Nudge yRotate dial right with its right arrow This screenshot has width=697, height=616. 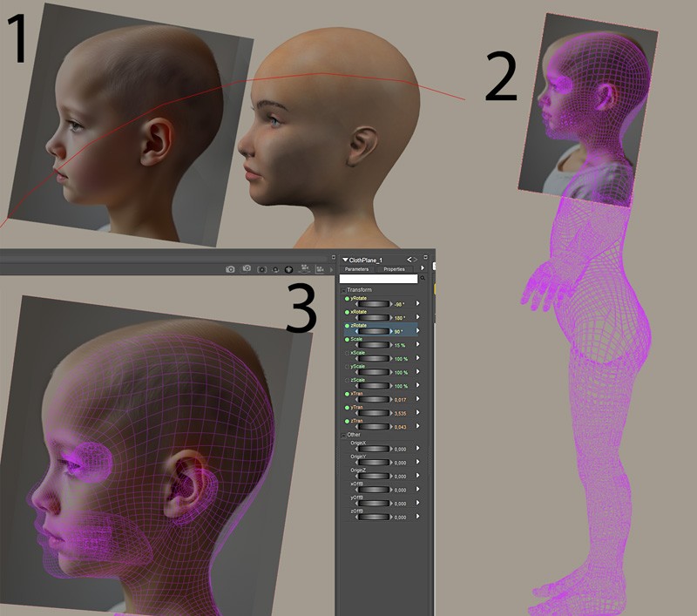tap(391, 304)
